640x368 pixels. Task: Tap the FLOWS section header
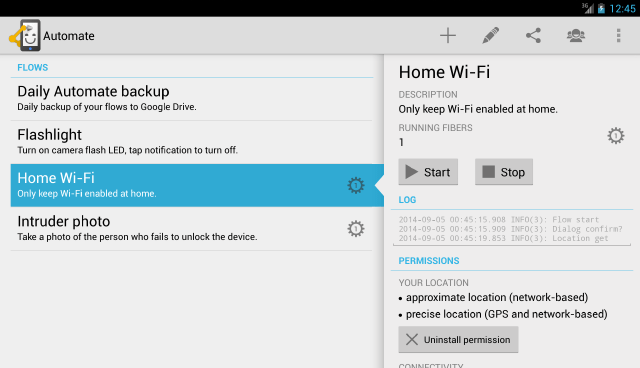point(33,68)
